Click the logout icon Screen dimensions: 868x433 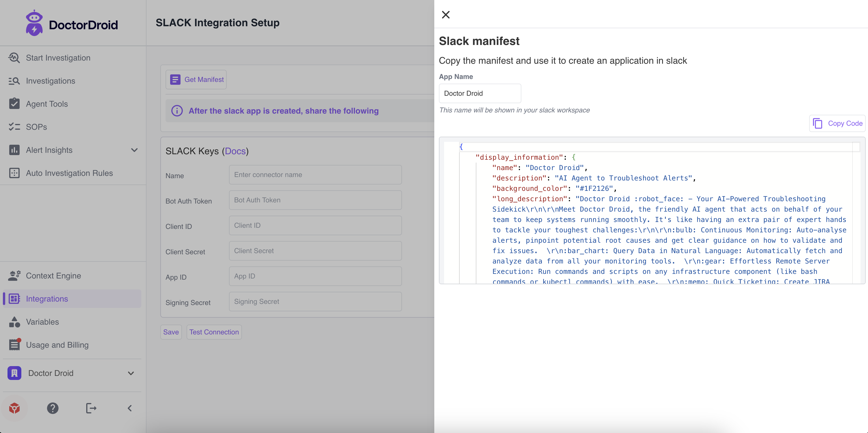click(x=91, y=408)
